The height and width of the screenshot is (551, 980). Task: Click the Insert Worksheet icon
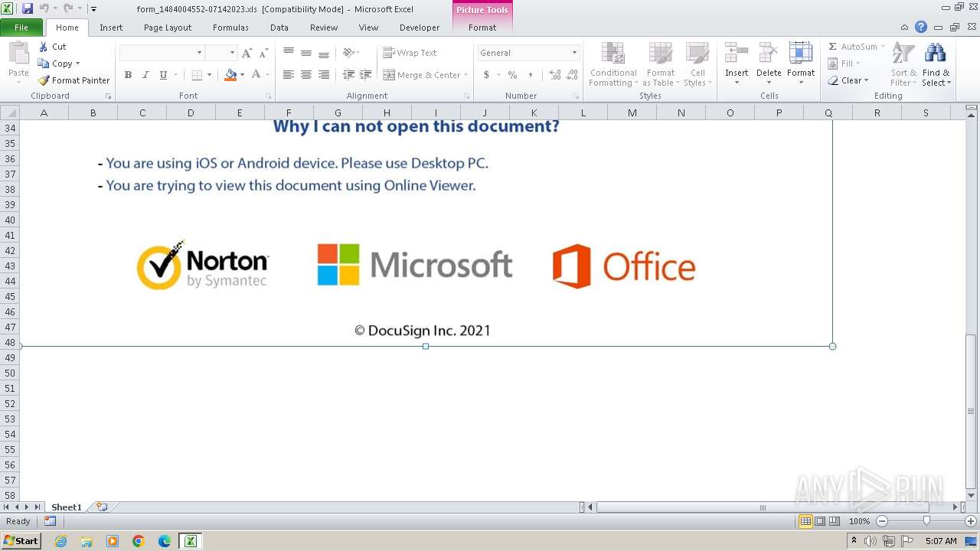pyautogui.click(x=102, y=507)
